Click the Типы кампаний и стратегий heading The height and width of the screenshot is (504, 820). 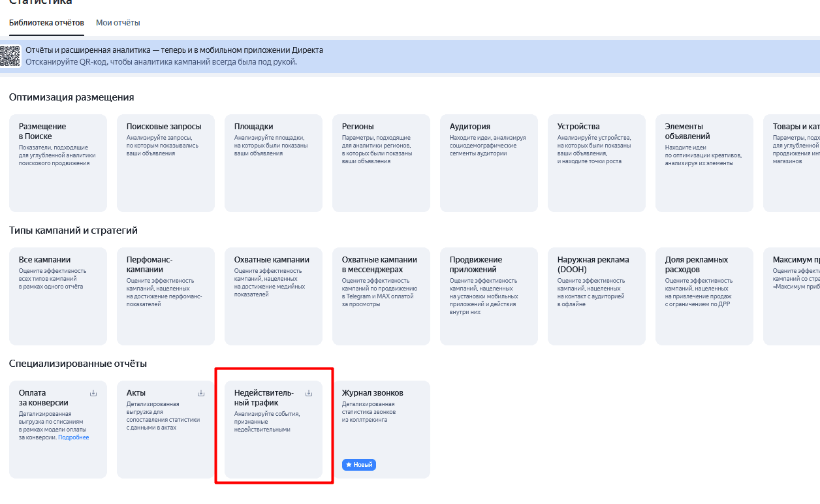tap(74, 230)
